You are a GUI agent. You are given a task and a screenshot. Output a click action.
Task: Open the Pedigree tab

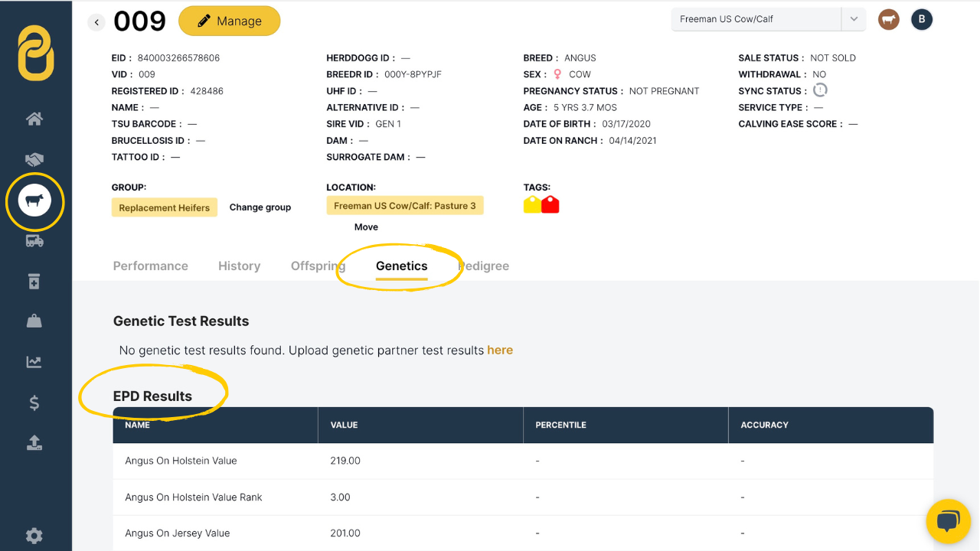click(x=485, y=266)
